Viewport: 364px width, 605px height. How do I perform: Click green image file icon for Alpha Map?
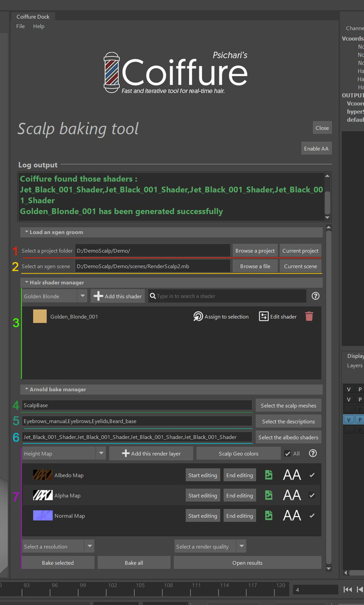pyautogui.click(x=269, y=495)
